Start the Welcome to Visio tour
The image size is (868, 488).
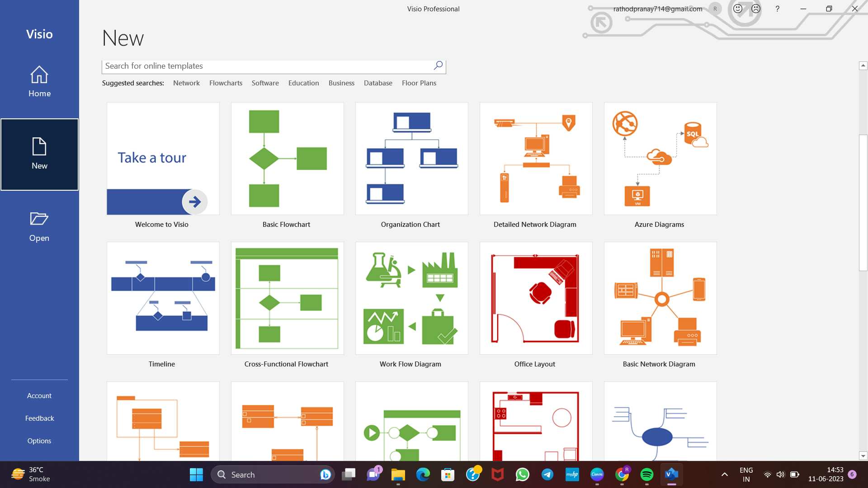162,159
